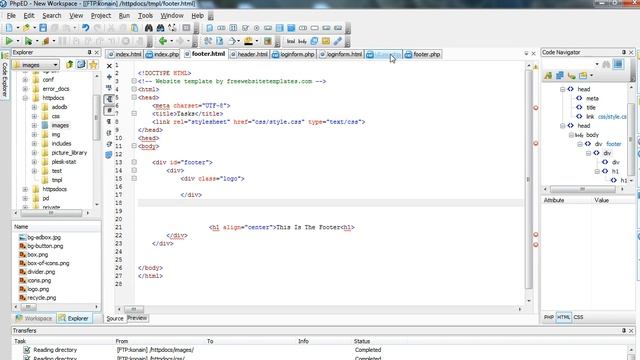The width and height of the screenshot is (640, 360).
Task: Click the go up one folder icon in Explorer
Action: tap(69, 64)
